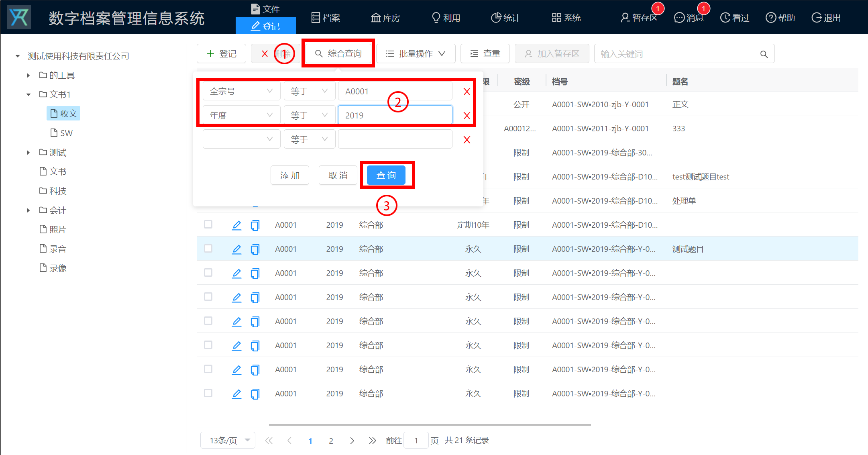Click the 查重 button

coord(485,53)
